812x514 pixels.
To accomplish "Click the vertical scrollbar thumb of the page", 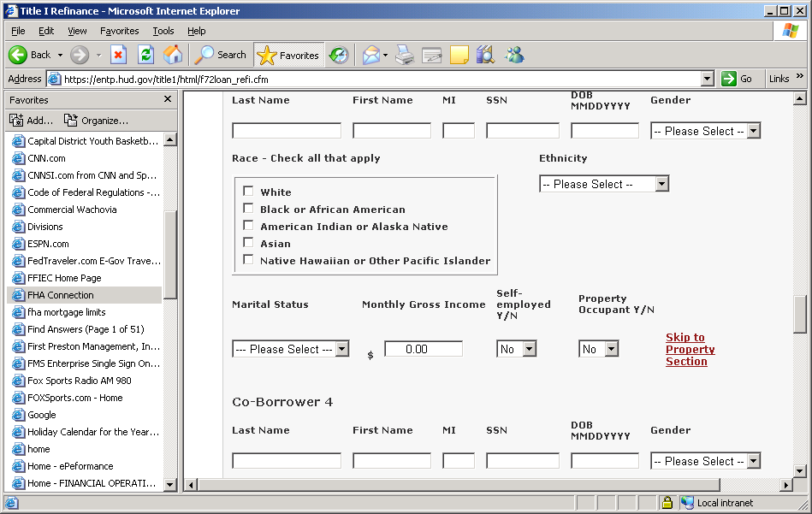I will 800,314.
